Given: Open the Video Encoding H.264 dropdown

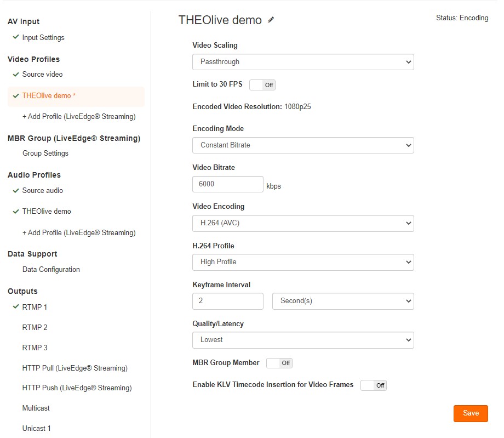Looking at the screenshot, I should tap(303, 223).
